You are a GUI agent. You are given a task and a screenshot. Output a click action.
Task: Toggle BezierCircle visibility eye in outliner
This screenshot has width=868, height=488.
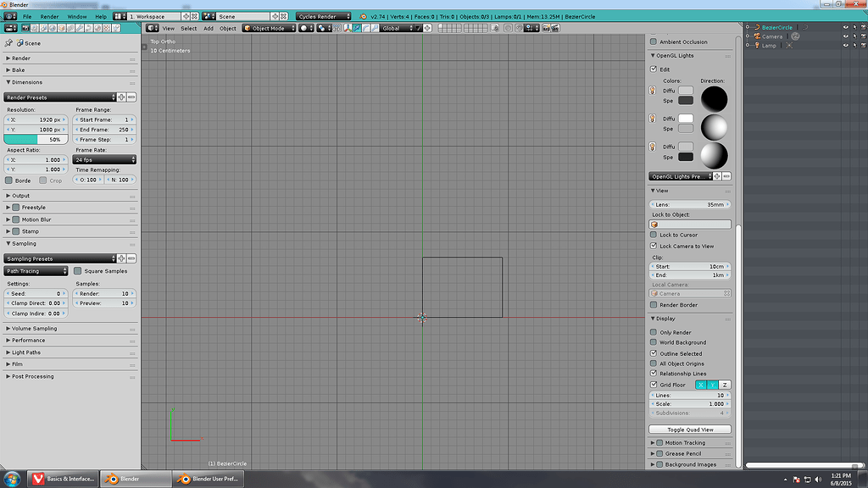pos(845,27)
